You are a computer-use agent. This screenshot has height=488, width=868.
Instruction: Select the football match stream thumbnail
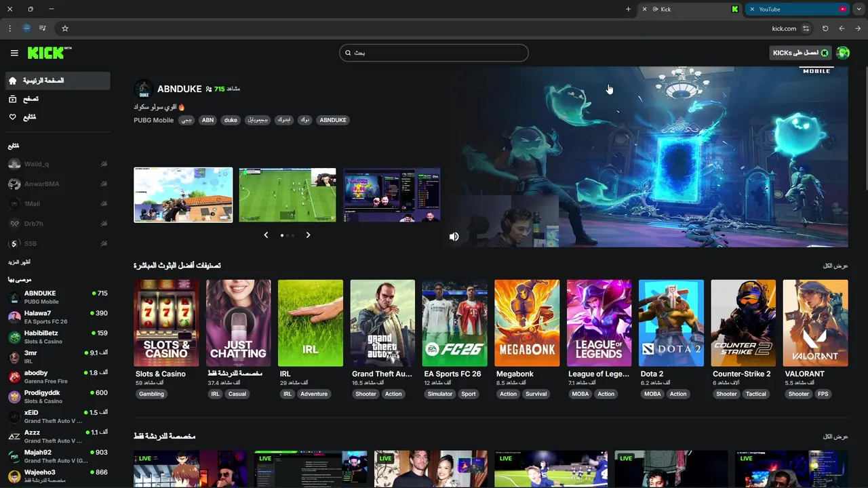tap(288, 195)
